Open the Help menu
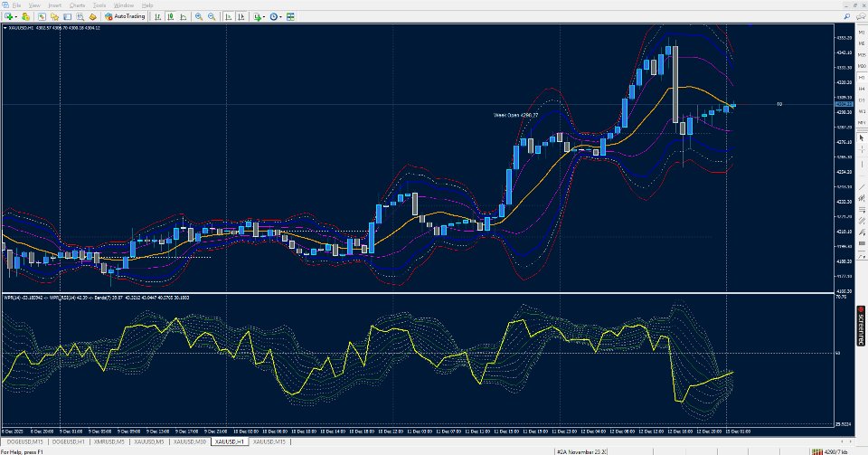The width and height of the screenshot is (868, 455). 147,5
